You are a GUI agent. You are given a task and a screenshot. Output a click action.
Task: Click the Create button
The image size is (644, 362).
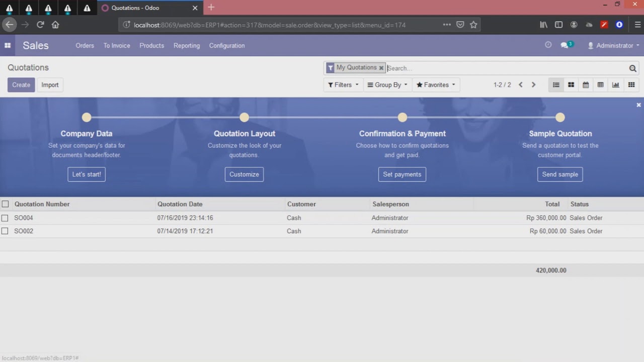click(x=21, y=85)
